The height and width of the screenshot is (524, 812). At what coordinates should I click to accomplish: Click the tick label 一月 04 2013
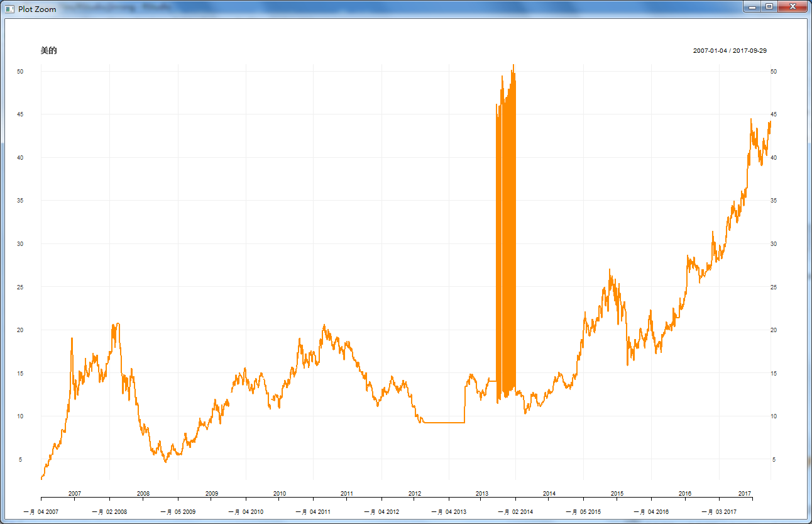click(x=449, y=512)
